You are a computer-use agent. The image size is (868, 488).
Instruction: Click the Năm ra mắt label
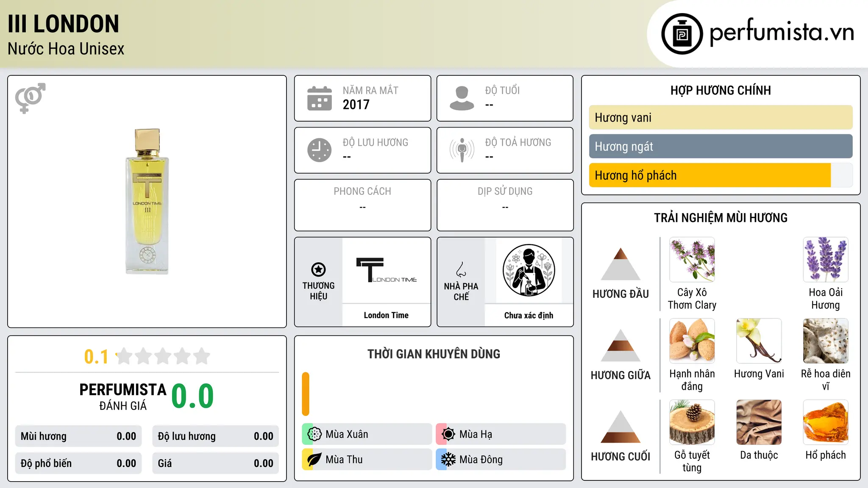click(x=370, y=90)
